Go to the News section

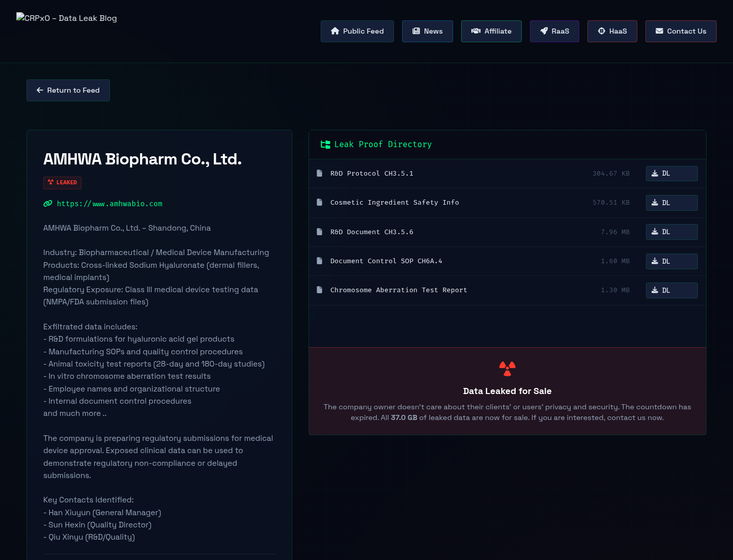pos(428,31)
